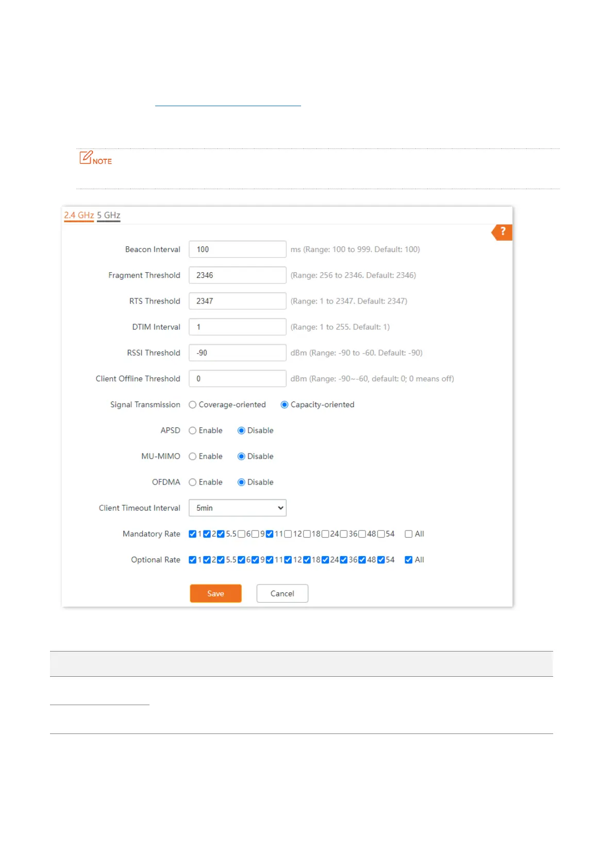The image size is (614, 868).
Task: Check the Mandatory Rate All checkbox
Action: coord(409,534)
